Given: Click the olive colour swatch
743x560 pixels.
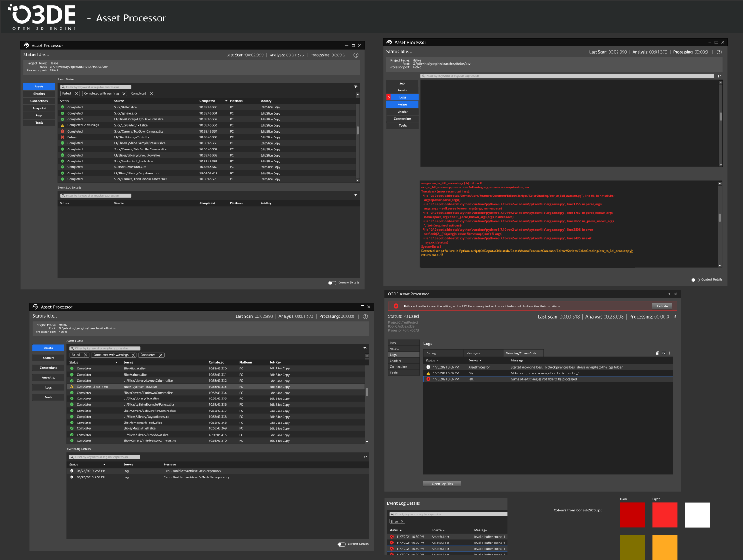Looking at the screenshot, I should 632,548.
